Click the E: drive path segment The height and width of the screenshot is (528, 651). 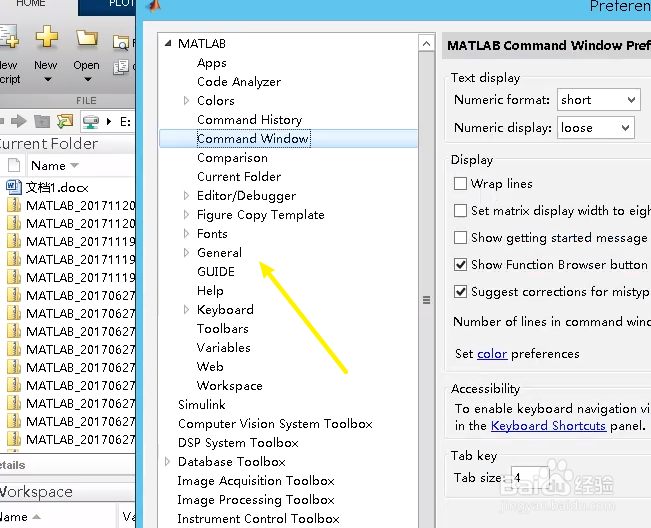pyautogui.click(x=125, y=122)
